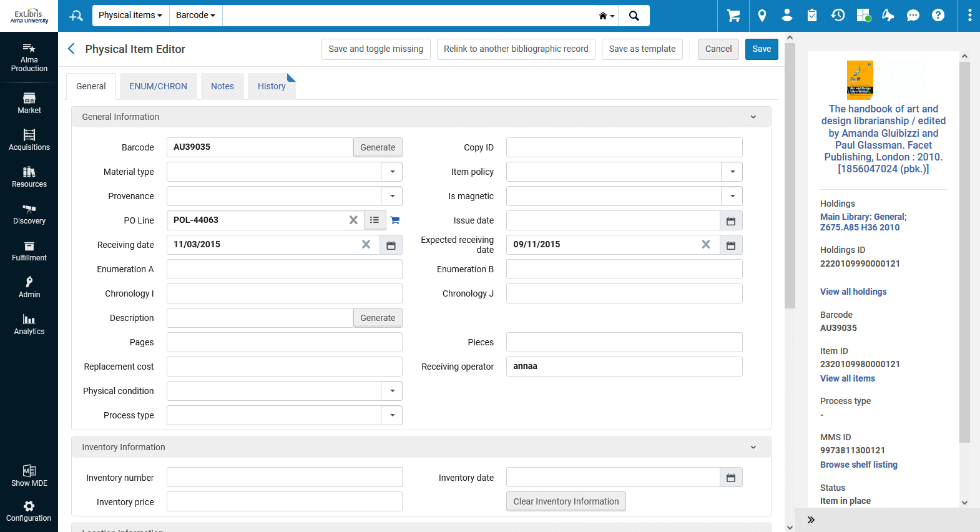980x532 pixels.
Task: Open the Item policy dropdown
Action: point(732,172)
